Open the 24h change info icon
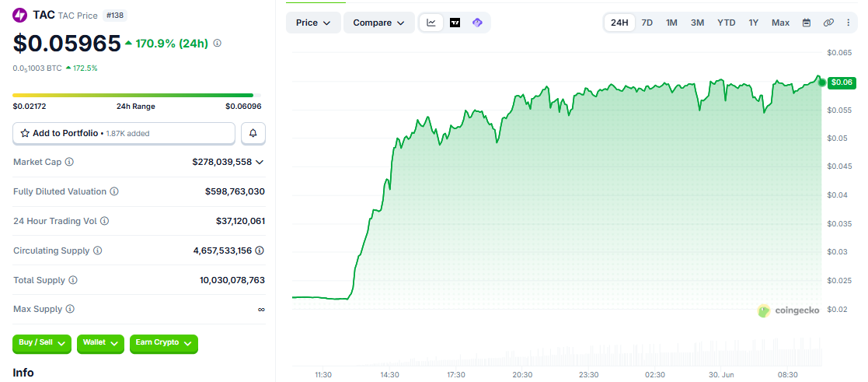The image size is (868, 382). tap(218, 43)
